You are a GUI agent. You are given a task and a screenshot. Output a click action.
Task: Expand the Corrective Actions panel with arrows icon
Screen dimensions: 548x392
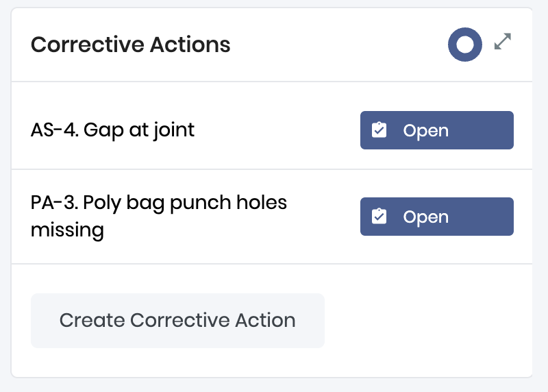coord(503,41)
